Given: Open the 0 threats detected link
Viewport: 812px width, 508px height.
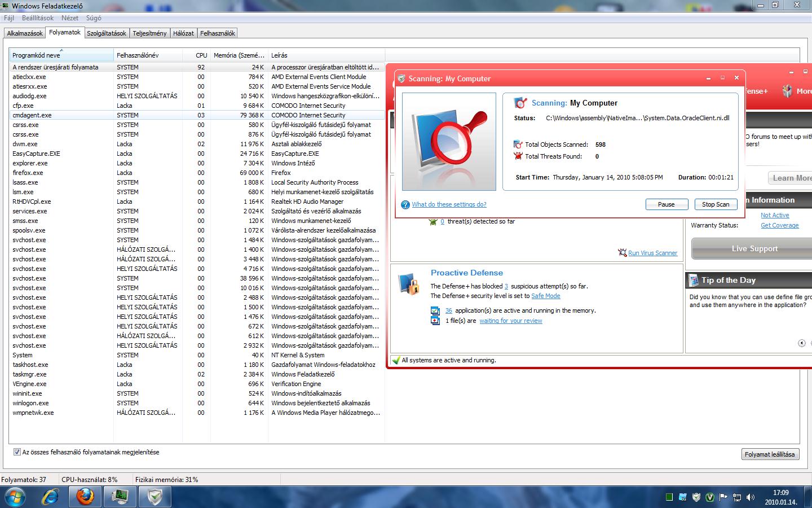Looking at the screenshot, I should pos(442,221).
